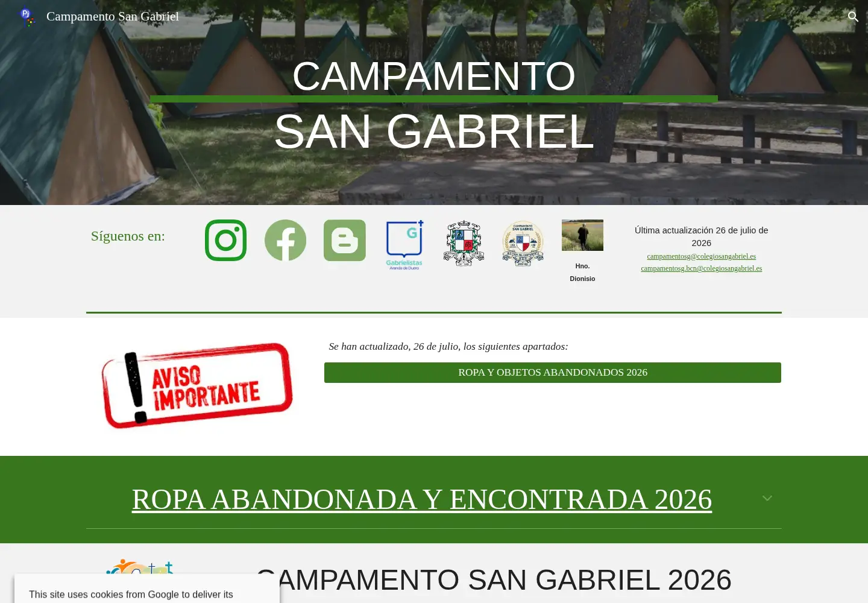Image resolution: width=868 pixels, height=603 pixels.
Task: Click the 'SAN GABRIEL' banner title text
Action: [x=434, y=131]
